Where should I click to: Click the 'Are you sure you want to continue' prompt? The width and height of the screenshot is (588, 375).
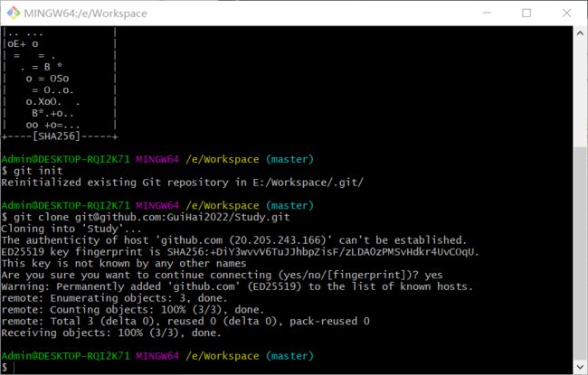[222, 275]
